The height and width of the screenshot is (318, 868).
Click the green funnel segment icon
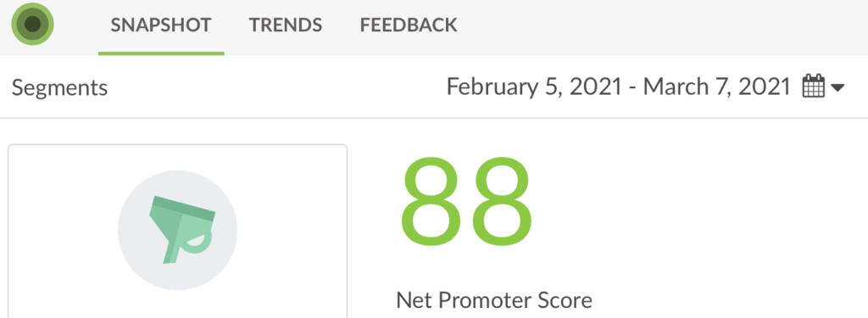[x=182, y=229]
